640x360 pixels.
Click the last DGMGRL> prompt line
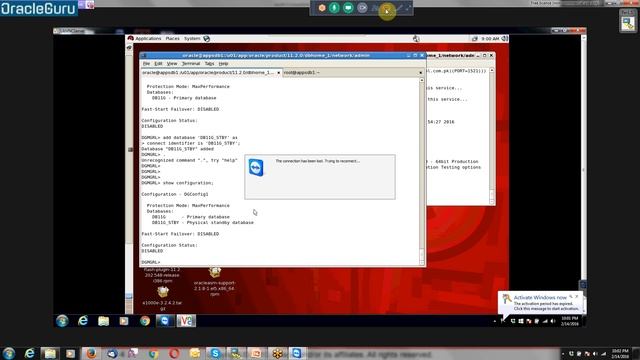[151, 262]
